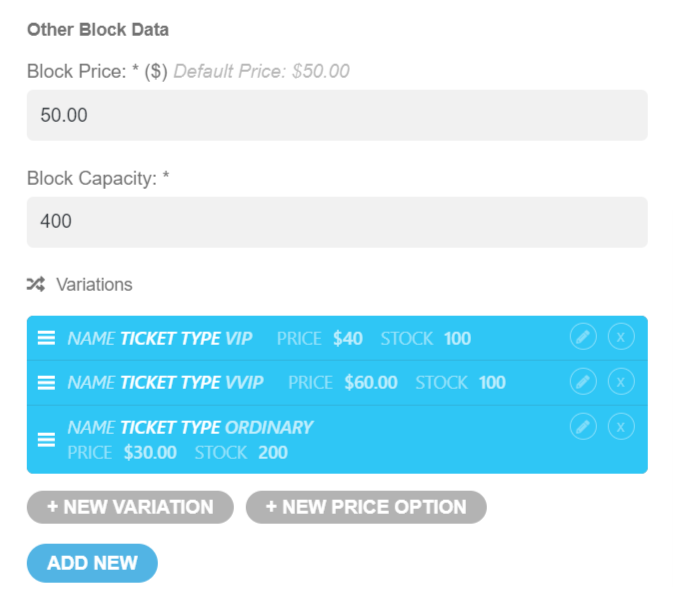The width and height of the screenshot is (673, 612).
Task: Click the Variations shuffle icon
Action: click(x=36, y=284)
